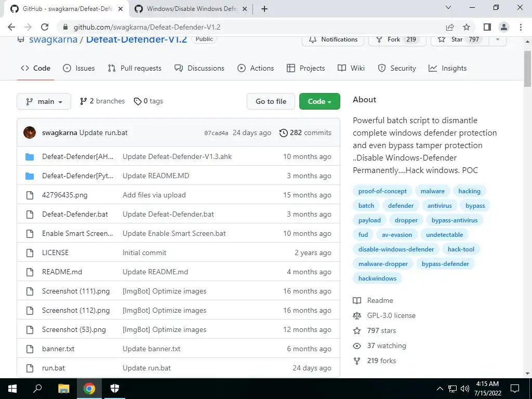
Task: Switch to the Windows/Disable Windows Defender tab
Action: click(x=191, y=9)
